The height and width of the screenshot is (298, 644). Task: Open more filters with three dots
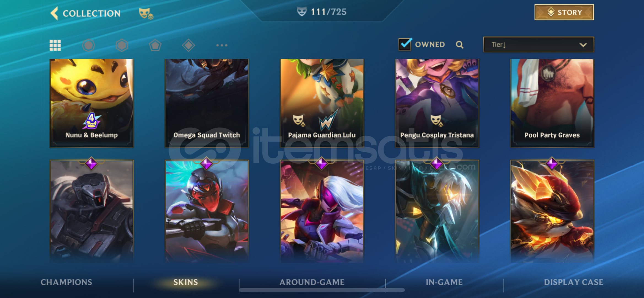[x=222, y=45]
